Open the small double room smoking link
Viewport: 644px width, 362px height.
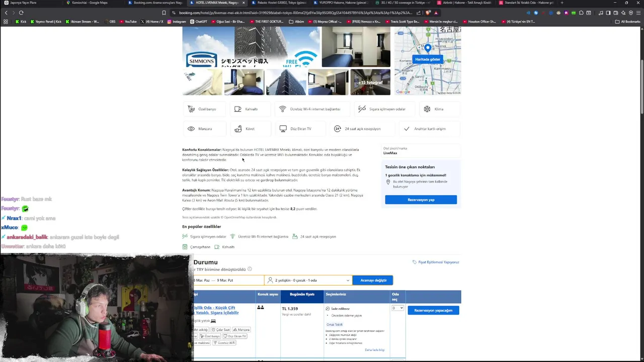pos(215,310)
